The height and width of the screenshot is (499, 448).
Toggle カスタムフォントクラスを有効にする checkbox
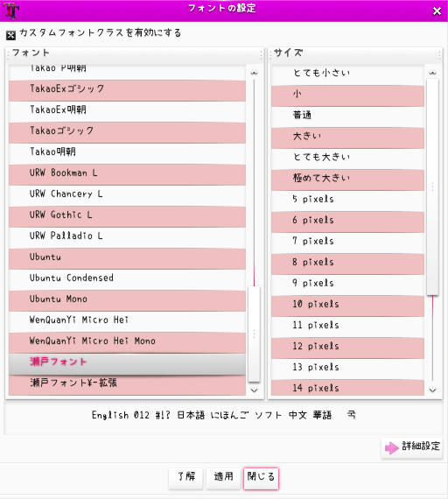[10, 35]
